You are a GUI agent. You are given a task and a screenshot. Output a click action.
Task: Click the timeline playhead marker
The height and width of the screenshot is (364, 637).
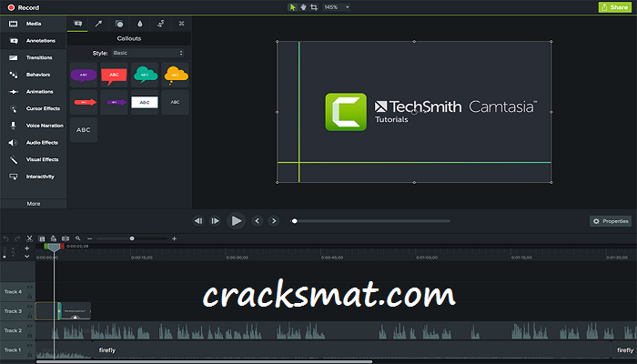[54, 247]
